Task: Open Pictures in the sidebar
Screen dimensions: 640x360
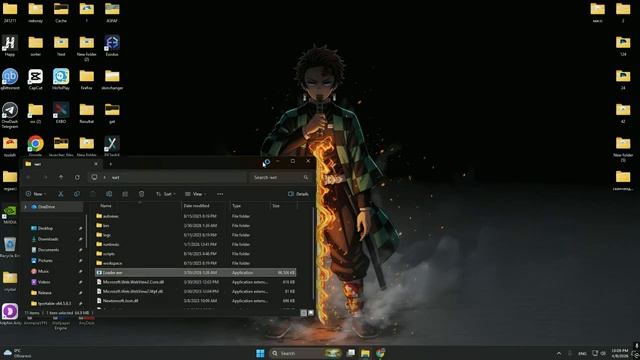Action: (x=45, y=260)
